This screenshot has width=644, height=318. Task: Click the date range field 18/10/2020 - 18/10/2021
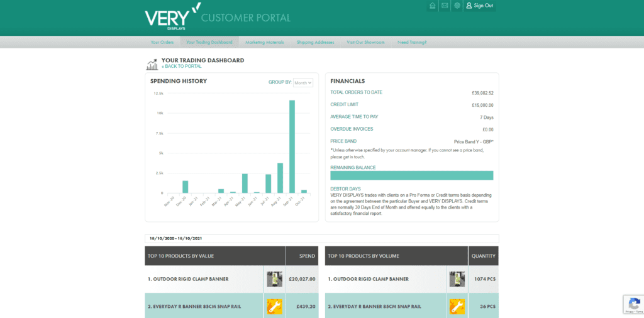pyautogui.click(x=321, y=238)
